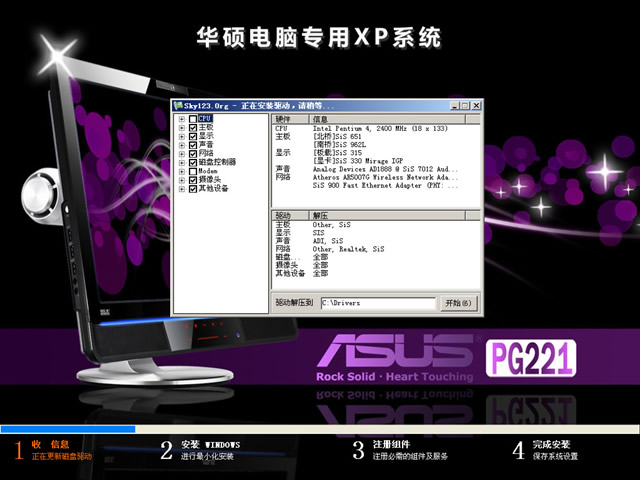Select the 显示 label in the tree

click(206, 136)
